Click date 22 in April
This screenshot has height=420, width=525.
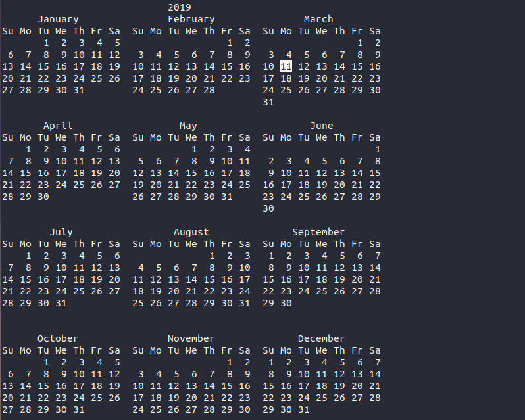pyautogui.click(x=26, y=185)
